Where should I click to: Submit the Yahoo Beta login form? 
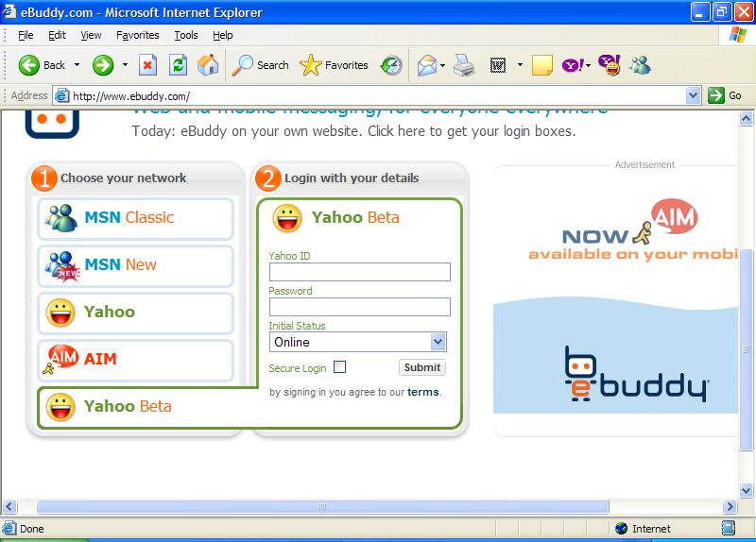pyautogui.click(x=421, y=367)
